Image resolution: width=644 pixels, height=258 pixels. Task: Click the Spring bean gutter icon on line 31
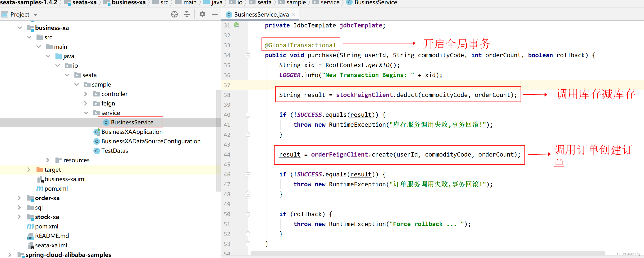pyautogui.click(x=236, y=25)
